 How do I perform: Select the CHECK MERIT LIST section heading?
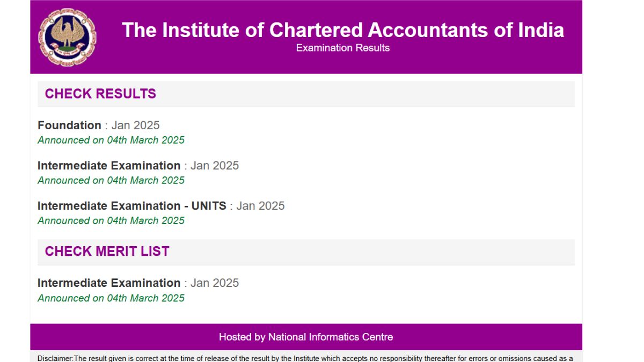pyautogui.click(x=107, y=252)
